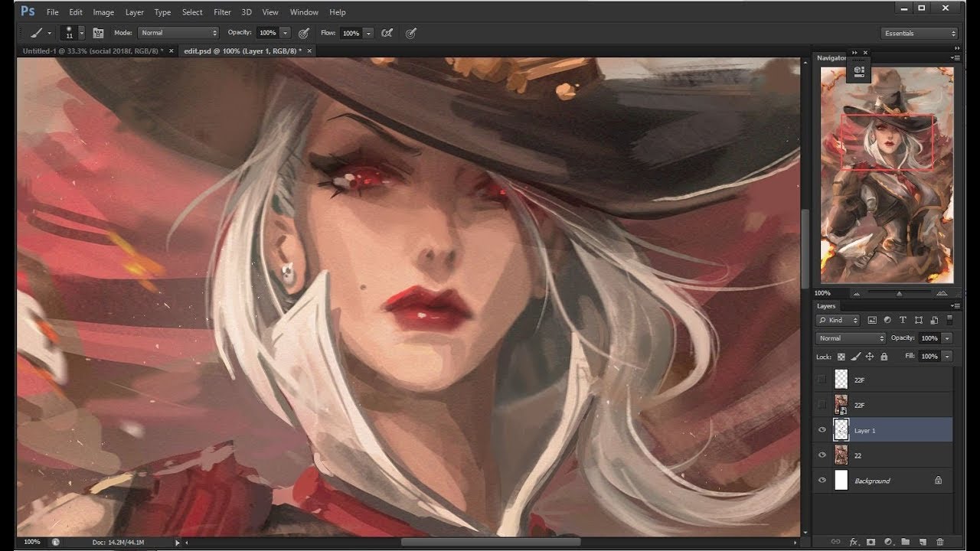Screen dimensions: 980x551
Task: Toggle the Brush panel icon in options bar
Action: [98, 33]
